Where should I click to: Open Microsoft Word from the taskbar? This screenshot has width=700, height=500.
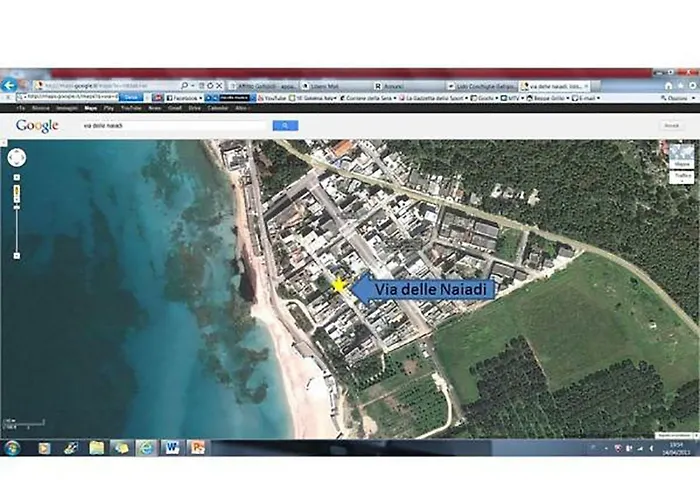[170, 447]
